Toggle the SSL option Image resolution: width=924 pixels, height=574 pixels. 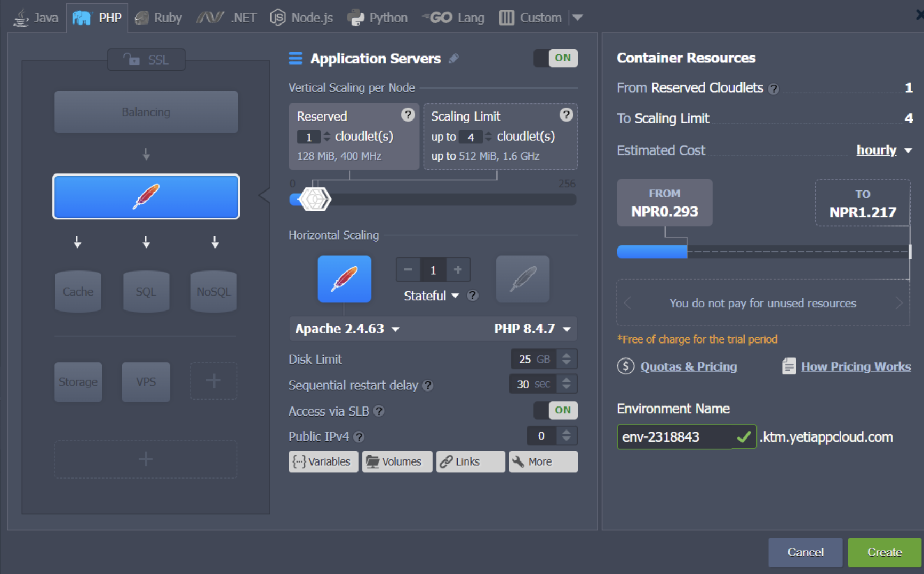point(146,59)
